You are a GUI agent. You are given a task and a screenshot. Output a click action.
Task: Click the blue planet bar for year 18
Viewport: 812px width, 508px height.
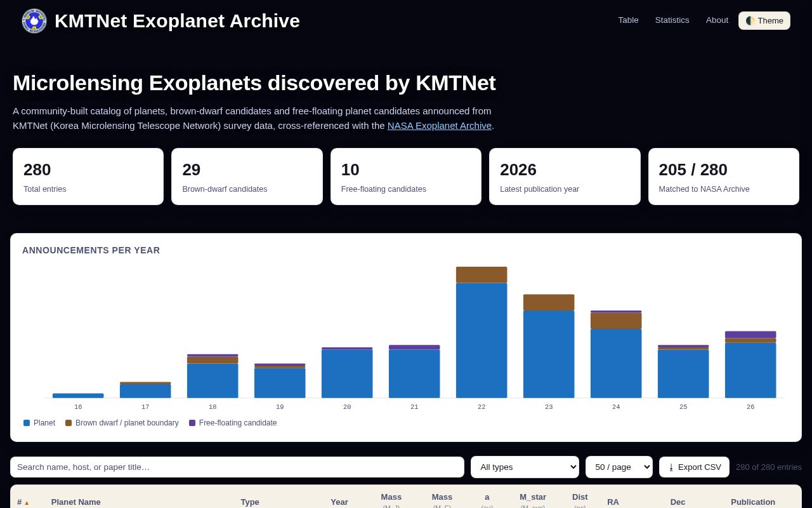tap(213, 381)
